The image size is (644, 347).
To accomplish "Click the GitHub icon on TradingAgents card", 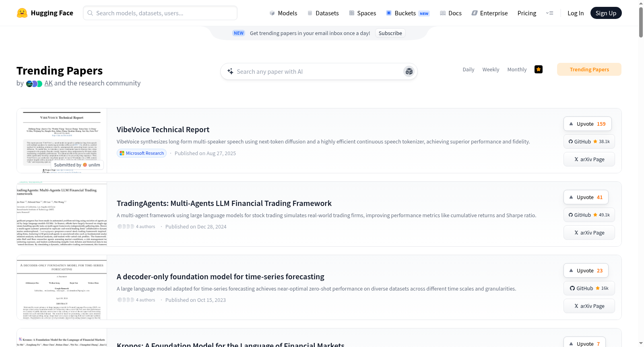I will pos(571,215).
